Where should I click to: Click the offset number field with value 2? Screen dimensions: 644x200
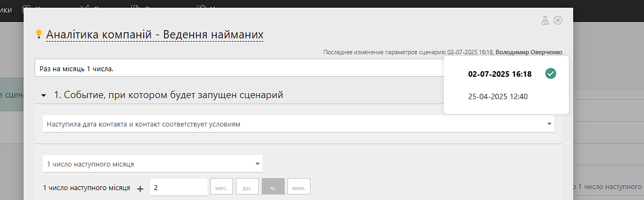pos(179,188)
